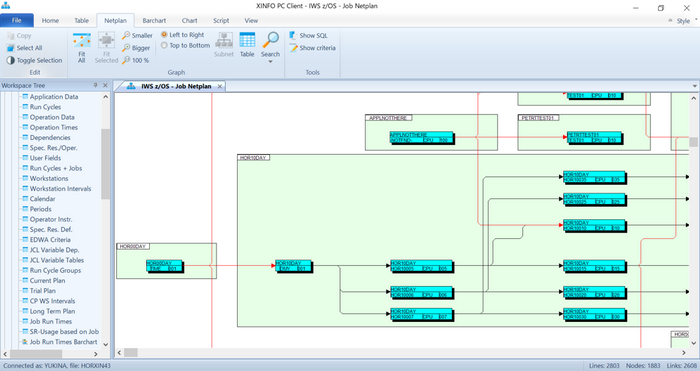Select Left to Right layout

[x=183, y=35]
